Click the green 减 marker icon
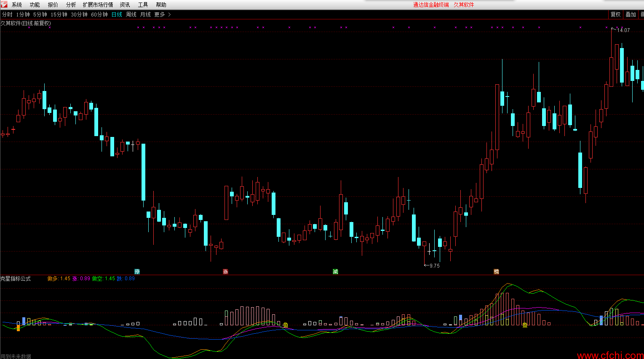Viewport: 644px width, 359px height. click(335, 271)
